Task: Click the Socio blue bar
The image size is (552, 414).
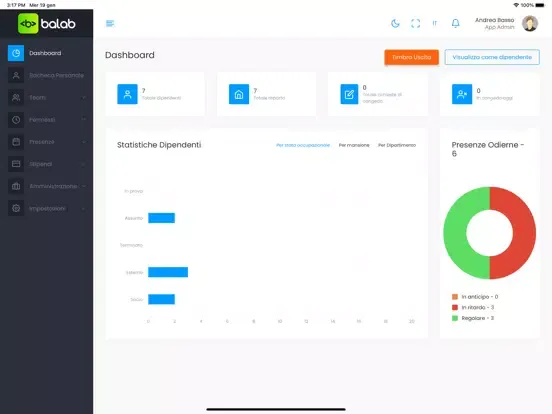Action: click(x=161, y=299)
